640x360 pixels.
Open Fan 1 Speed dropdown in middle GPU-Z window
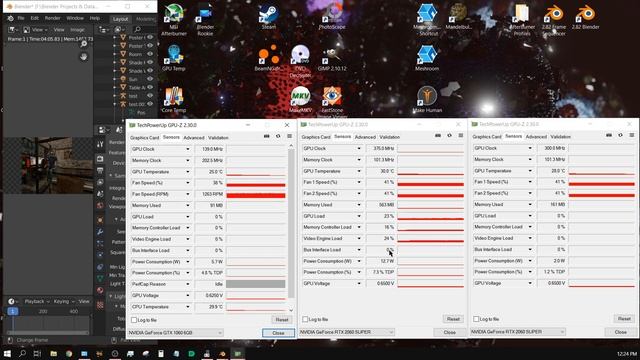[x=359, y=182]
